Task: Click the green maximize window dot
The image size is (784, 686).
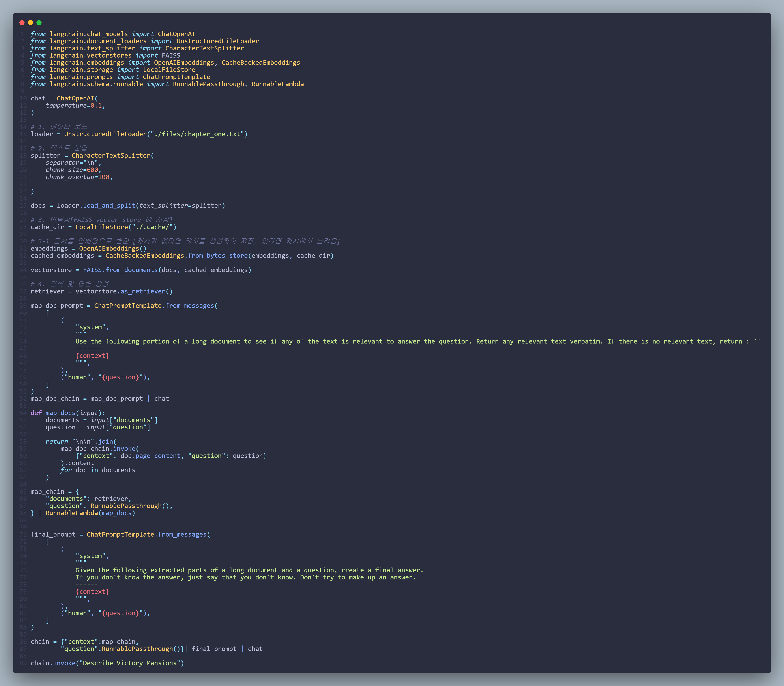Action: click(x=39, y=23)
